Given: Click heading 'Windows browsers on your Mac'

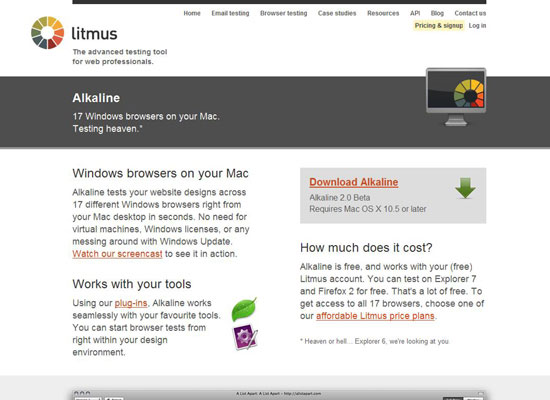Looking at the screenshot, I should click(160, 173).
